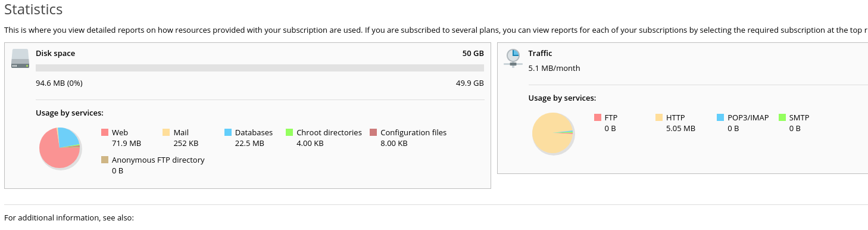Click the 94.6 MB (0%) usage text

[x=59, y=83]
